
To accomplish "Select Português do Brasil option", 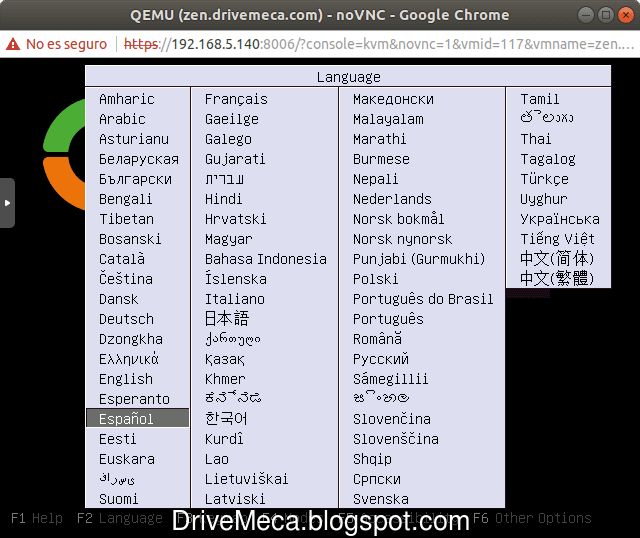I will pyautogui.click(x=423, y=299).
